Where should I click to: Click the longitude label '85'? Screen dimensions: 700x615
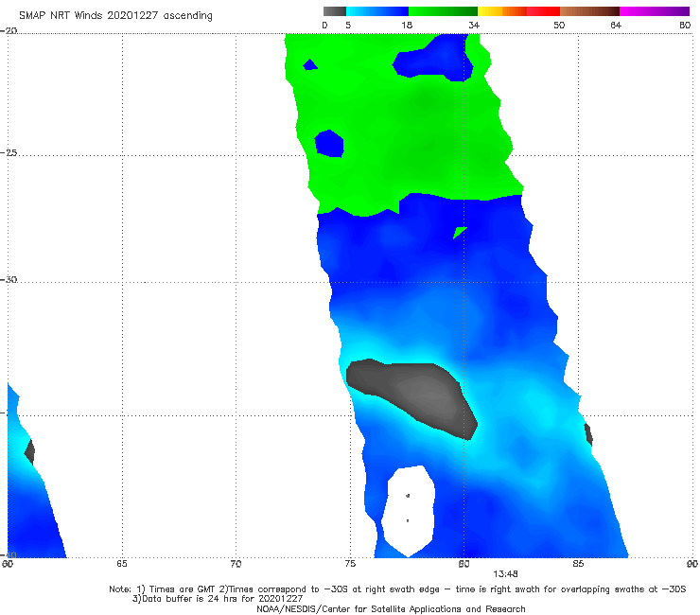[x=578, y=564]
